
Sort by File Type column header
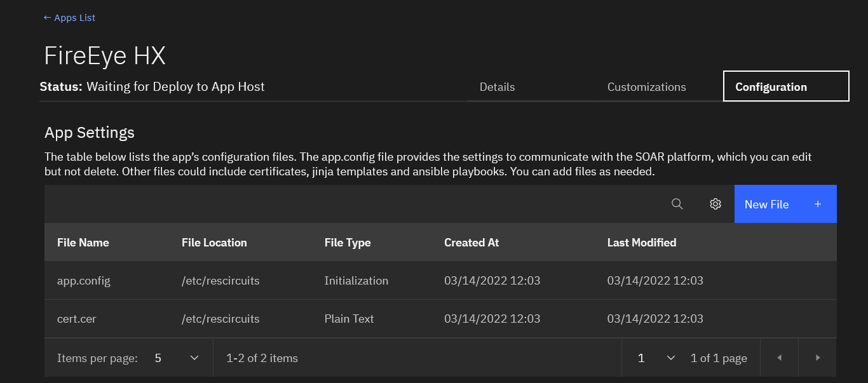point(348,243)
